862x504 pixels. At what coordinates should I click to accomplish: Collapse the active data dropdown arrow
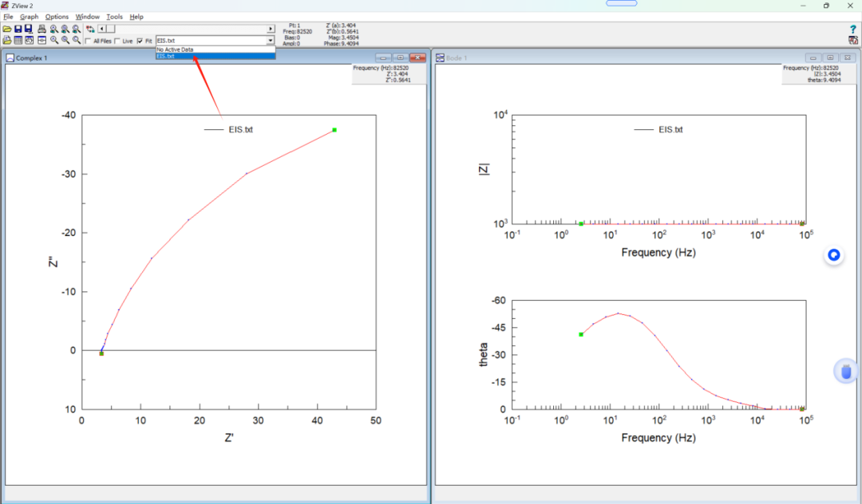coord(271,41)
